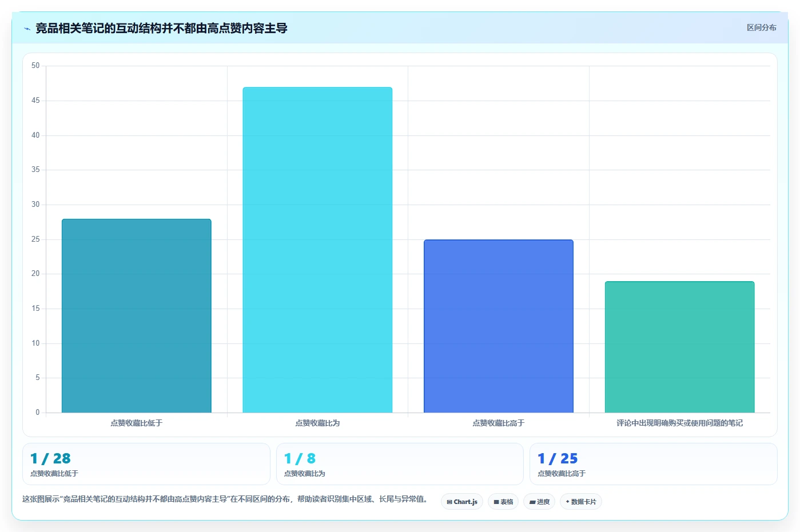
Task: Select the 进度 tag pill
Action: pyautogui.click(x=539, y=502)
